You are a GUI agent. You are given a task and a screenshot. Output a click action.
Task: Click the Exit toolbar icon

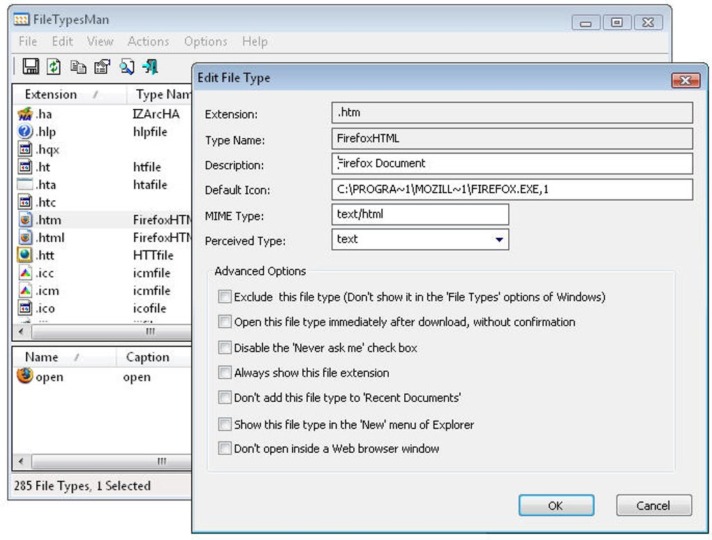[x=150, y=67]
